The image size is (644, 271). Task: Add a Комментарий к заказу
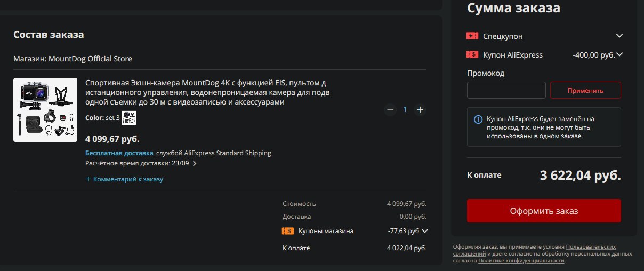(124, 179)
